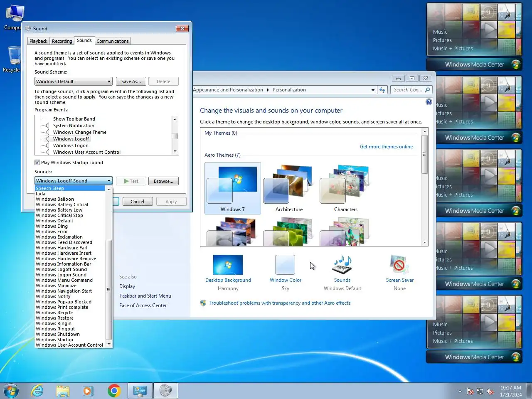The height and width of the screenshot is (399, 532).
Task: Open the Display link under See also
Action: (127, 286)
